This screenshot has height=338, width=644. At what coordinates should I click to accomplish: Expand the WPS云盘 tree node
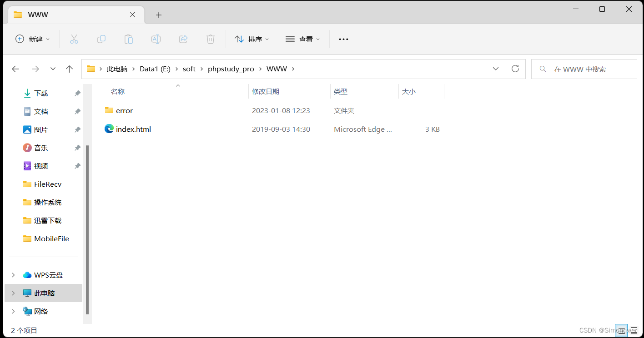[x=13, y=275]
